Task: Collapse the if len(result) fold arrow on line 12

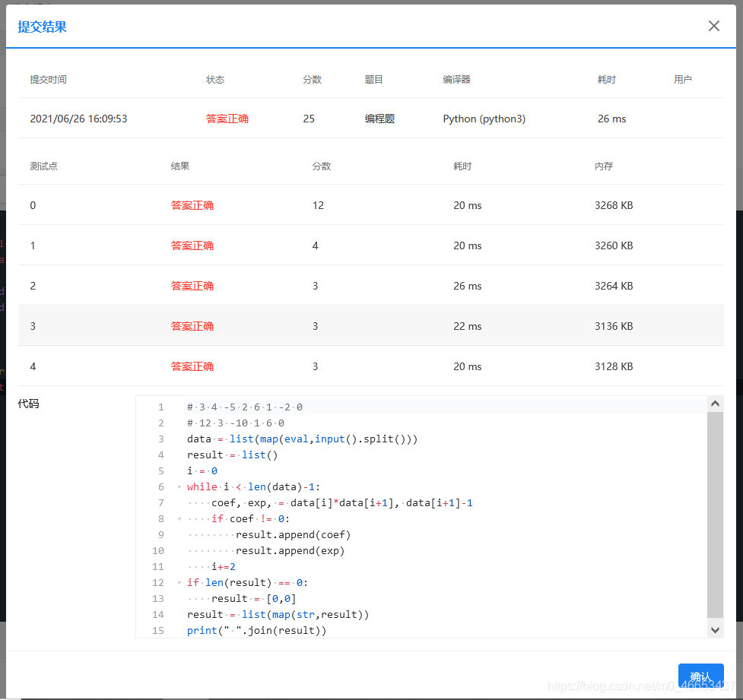Action: (x=179, y=582)
